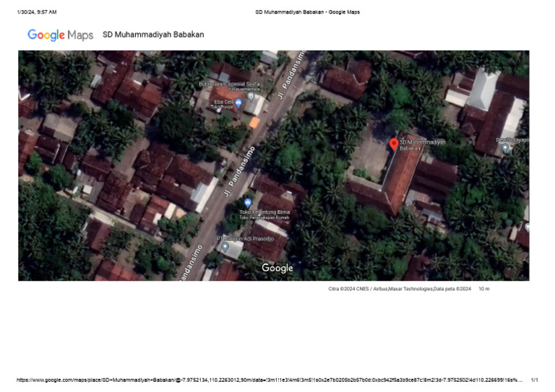Open the google.com/maps URL in the footer
Image resolution: width=555 pixels, height=392 pixels.
[x=270, y=380]
